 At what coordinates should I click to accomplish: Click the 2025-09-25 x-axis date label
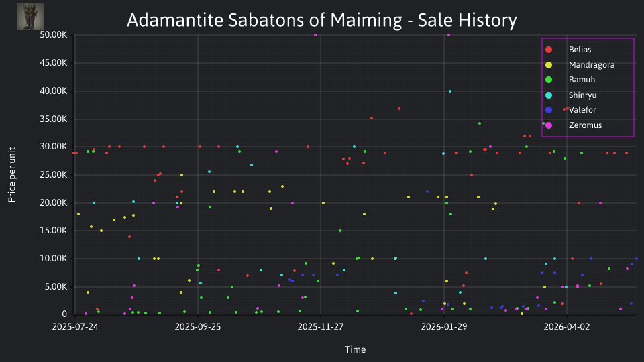click(x=198, y=327)
